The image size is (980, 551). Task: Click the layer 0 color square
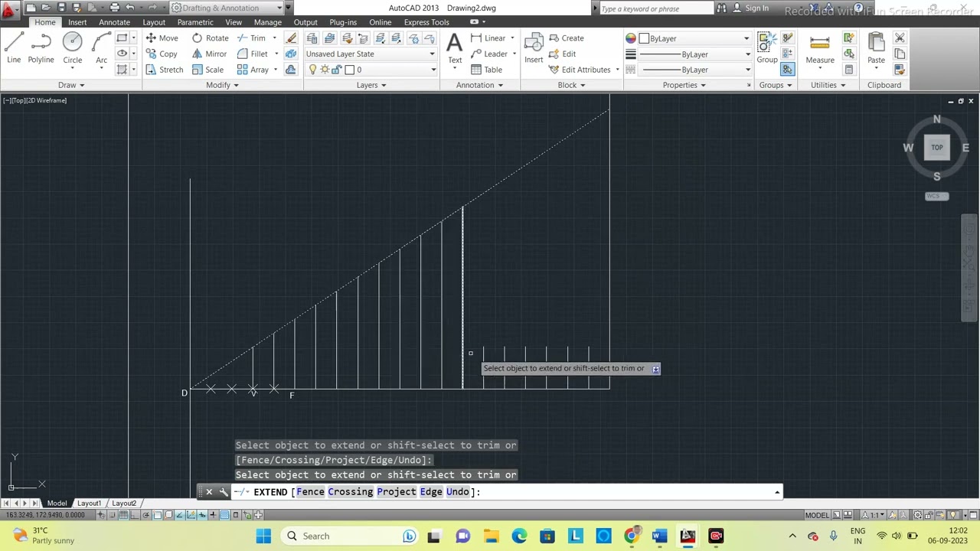click(349, 70)
